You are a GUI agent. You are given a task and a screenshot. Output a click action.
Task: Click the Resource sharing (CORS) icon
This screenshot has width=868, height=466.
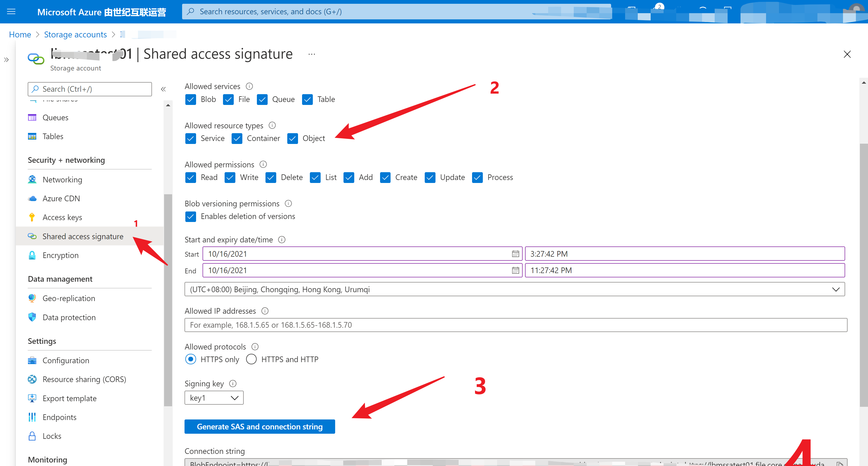click(32, 379)
